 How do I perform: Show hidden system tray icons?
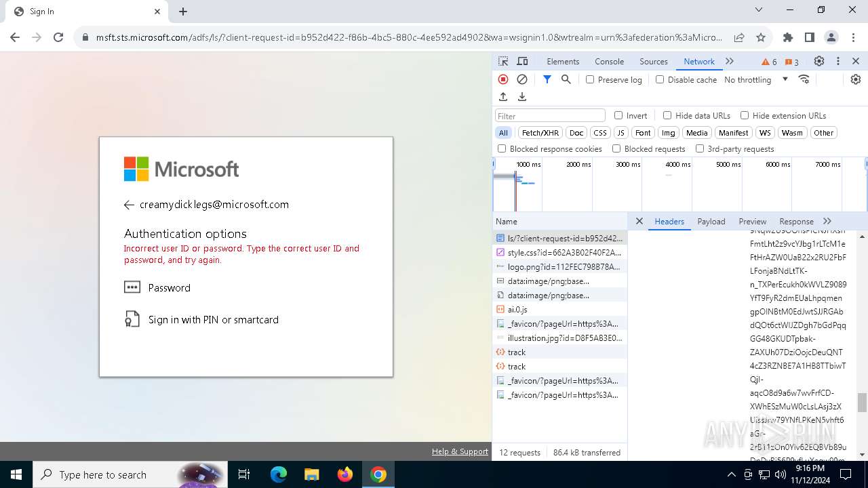(731, 474)
